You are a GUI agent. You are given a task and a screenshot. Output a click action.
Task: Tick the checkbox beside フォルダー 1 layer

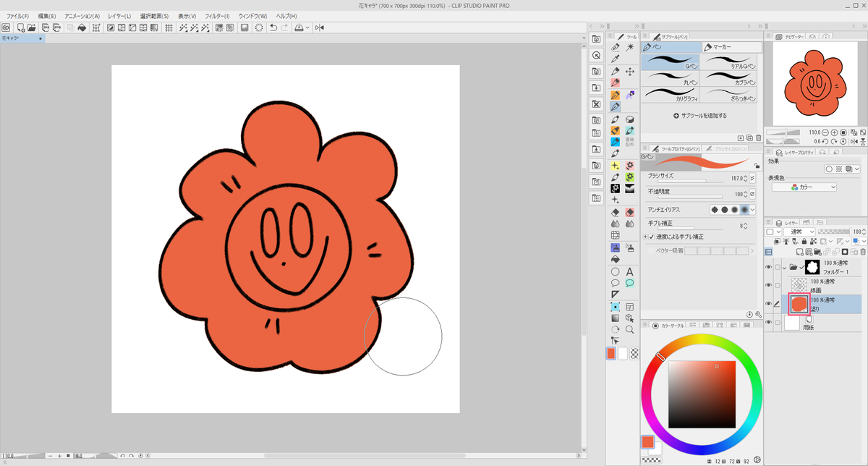coord(778,267)
